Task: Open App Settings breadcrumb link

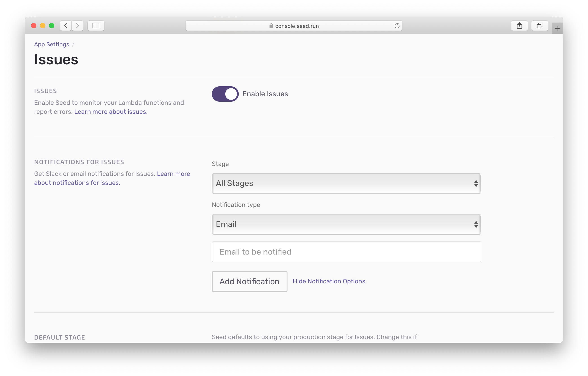Action: [x=51, y=44]
